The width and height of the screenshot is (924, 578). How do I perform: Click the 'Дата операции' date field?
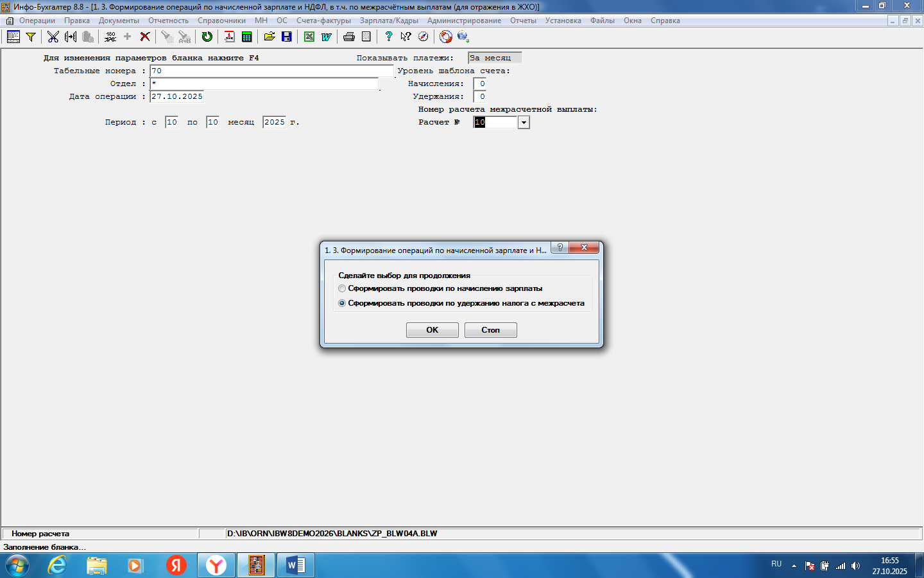pyautogui.click(x=177, y=96)
